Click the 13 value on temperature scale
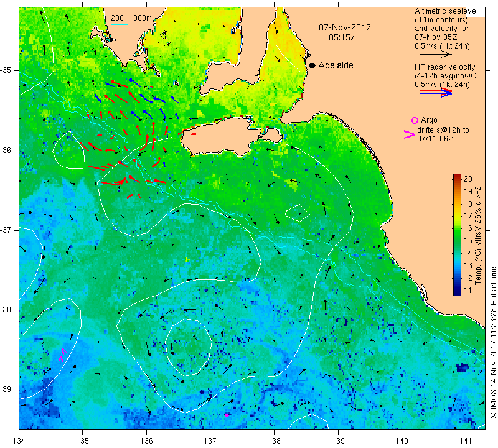The image size is (498, 448). 468,266
